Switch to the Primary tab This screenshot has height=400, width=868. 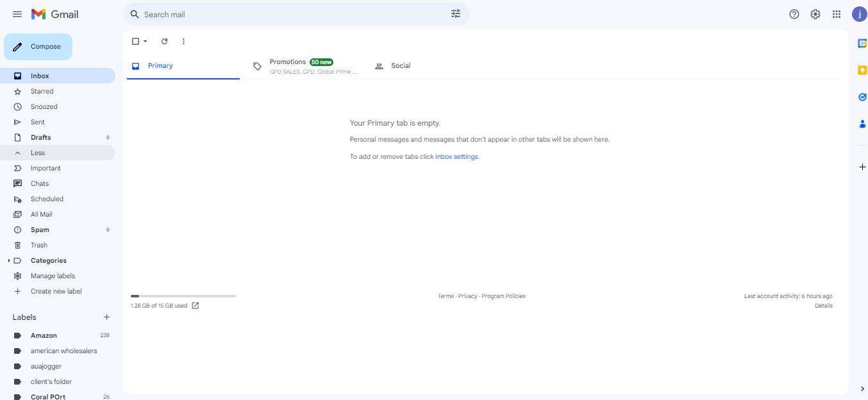click(183, 66)
